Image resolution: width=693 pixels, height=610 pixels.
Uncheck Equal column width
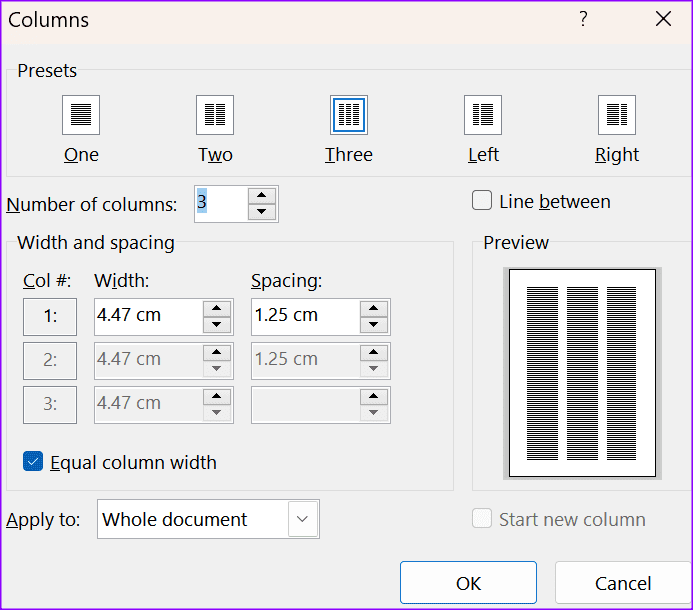33,462
